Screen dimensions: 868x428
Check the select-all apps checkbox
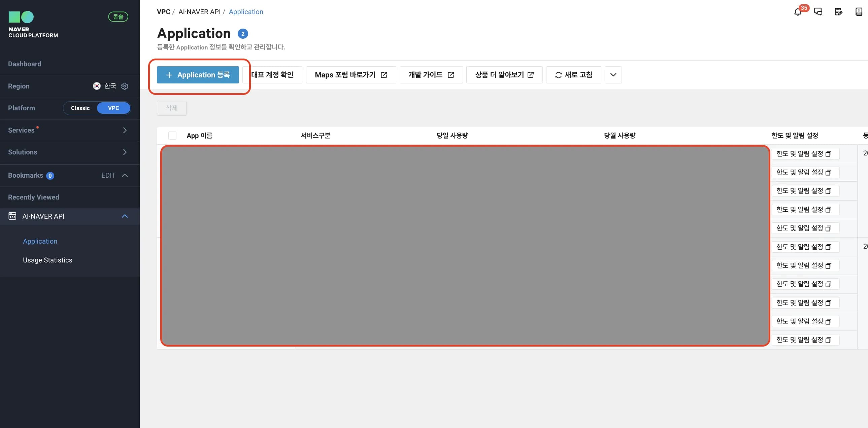click(172, 135)
